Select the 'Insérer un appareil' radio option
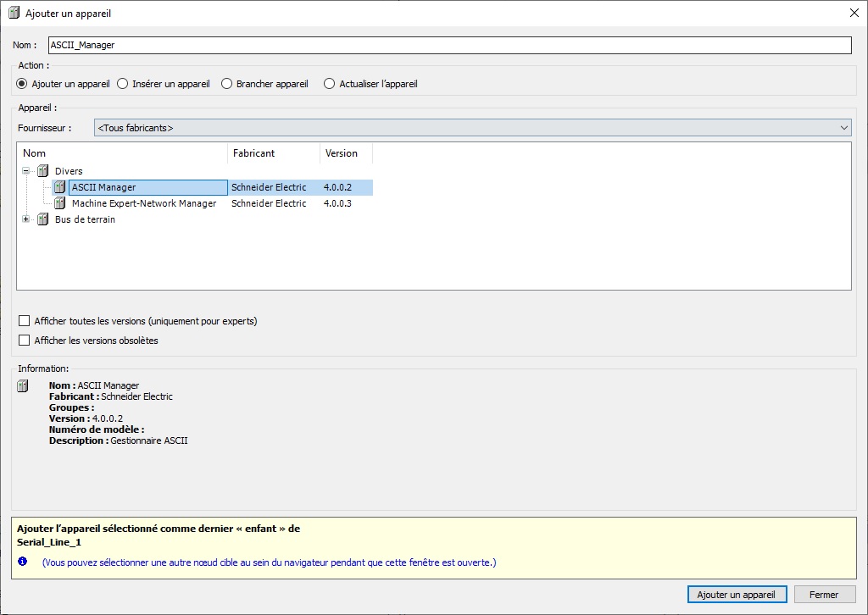Viewport: 868px width, 615px height. [x=123, y=84]
